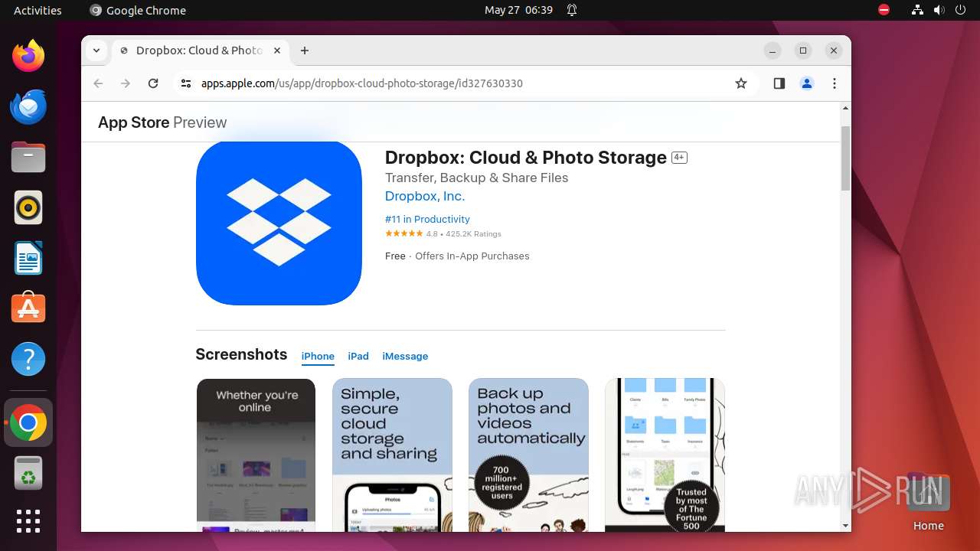Click the notification bell in top bar
The width and height of the screenshot is (980, 551).
[x=572, y=10]
